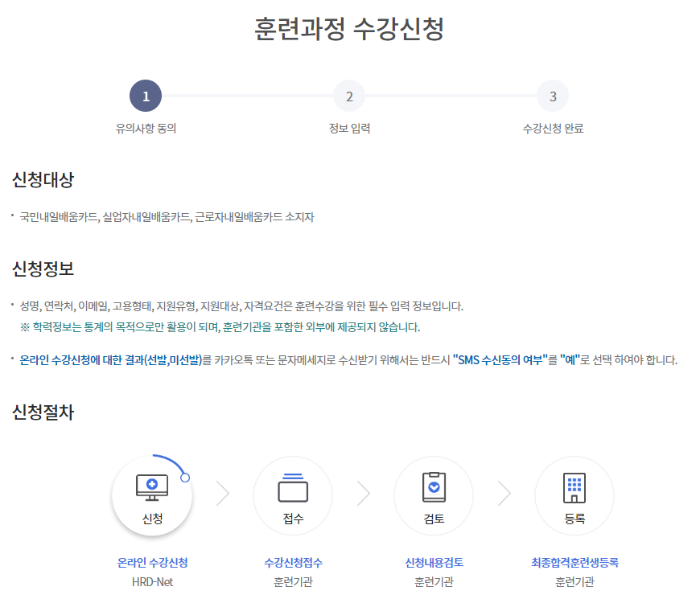Select the 접수 inbox icon
This screenshot has height=599, width=700.
click(293, 487)
